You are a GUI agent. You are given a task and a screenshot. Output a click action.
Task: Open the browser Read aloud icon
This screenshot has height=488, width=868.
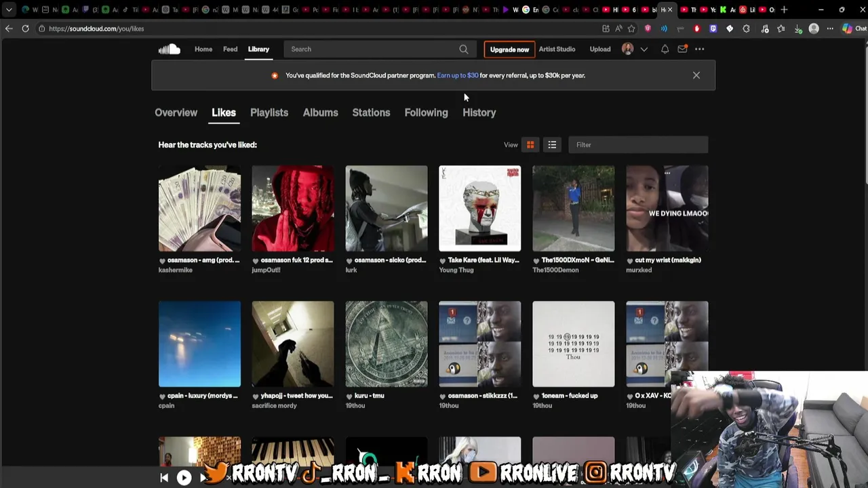(618, 28)
